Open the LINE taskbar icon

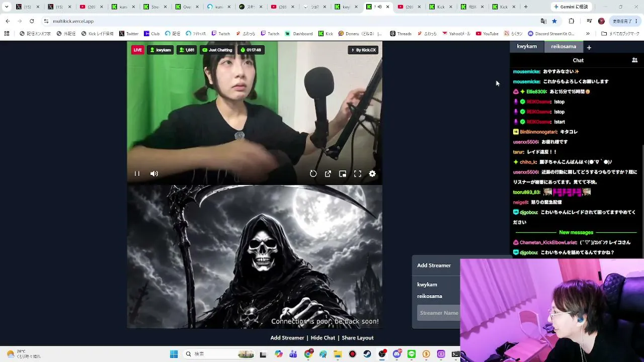[412, 354]
